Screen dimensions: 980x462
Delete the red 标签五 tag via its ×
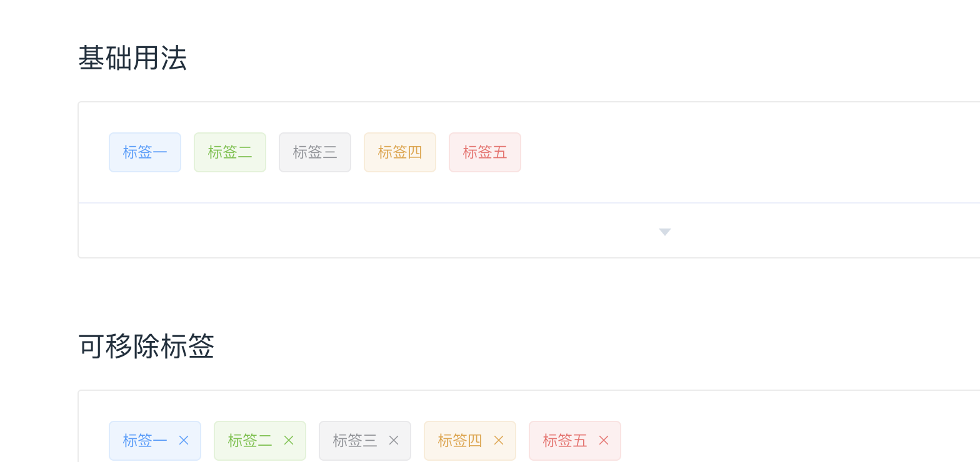[x=603, y=440]
